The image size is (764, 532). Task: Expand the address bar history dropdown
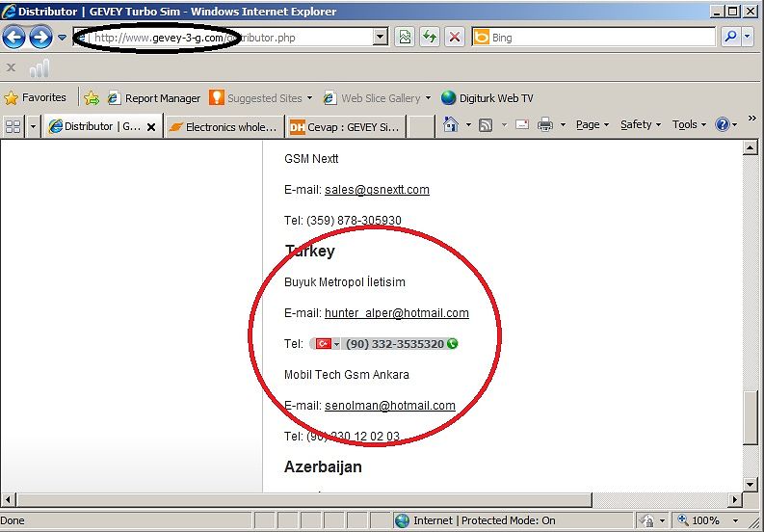click(380, 38)
